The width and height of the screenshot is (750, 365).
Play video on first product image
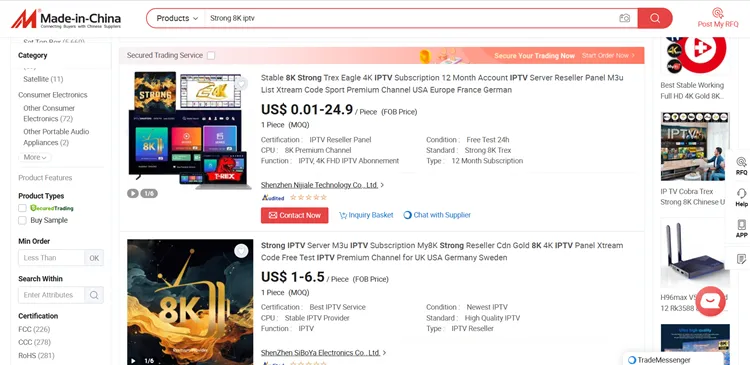pos(132,193)
